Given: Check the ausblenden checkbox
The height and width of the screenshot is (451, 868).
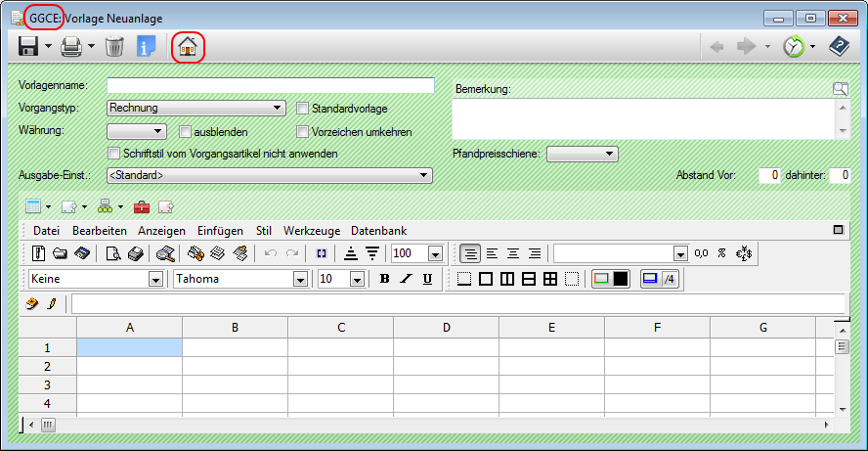Looking at the screenshot, I should 186,131.
